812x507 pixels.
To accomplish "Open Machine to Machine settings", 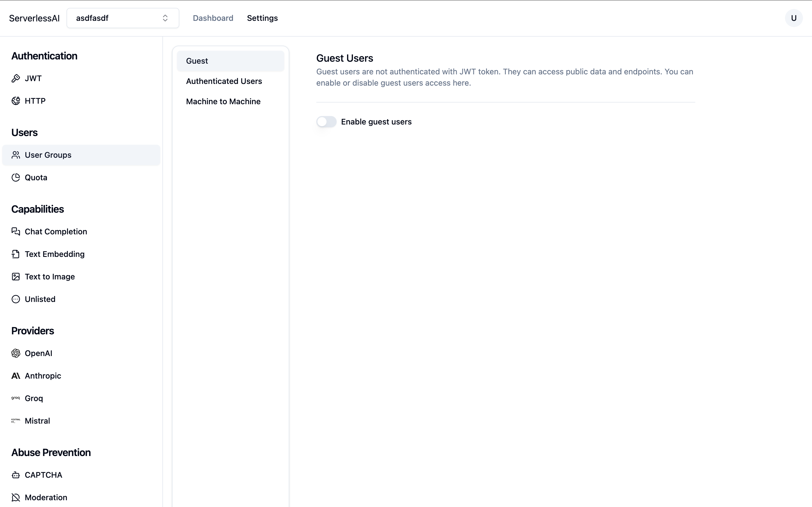I will (223, 101).
